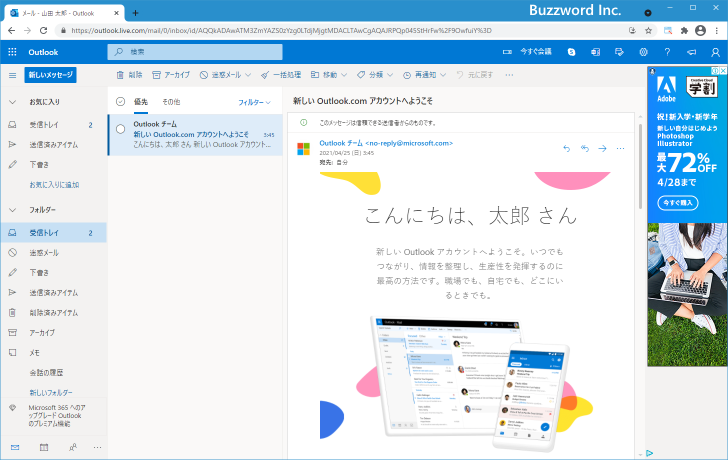
Task: Click the Undo toolbar button
Action: coord(474,75)
